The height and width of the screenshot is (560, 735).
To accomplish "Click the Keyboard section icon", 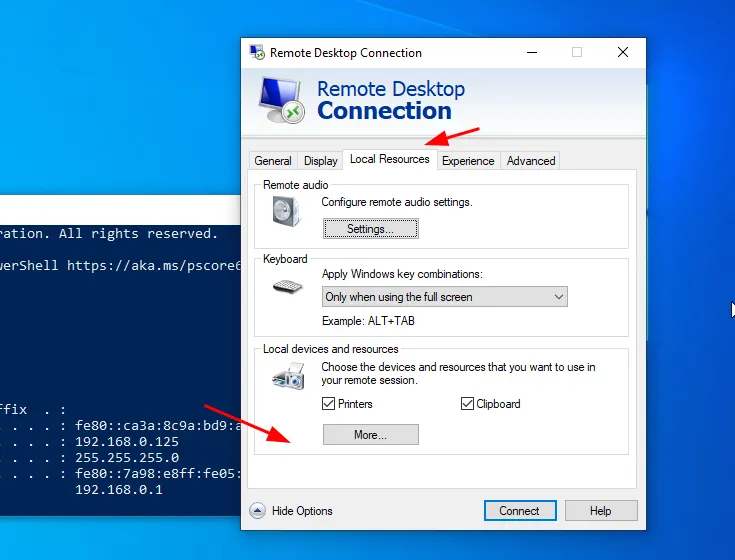I will click(x=287, y=287).
